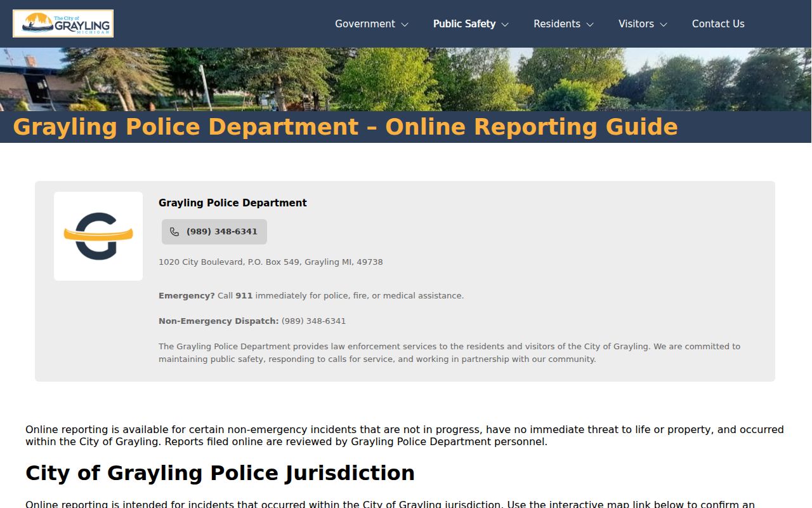Click the City of Grayling logo
Screen dimensions: 812x508
coord(63,23)
